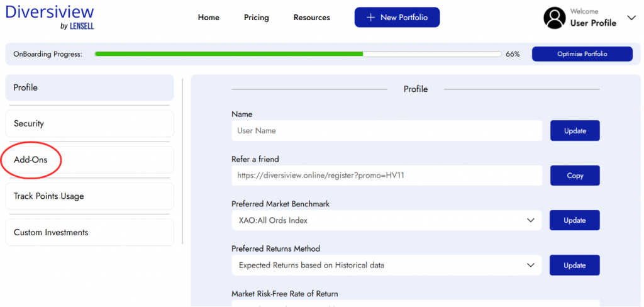
Task: Copy the refer a friend link
Action: click(x=575, y=176)
